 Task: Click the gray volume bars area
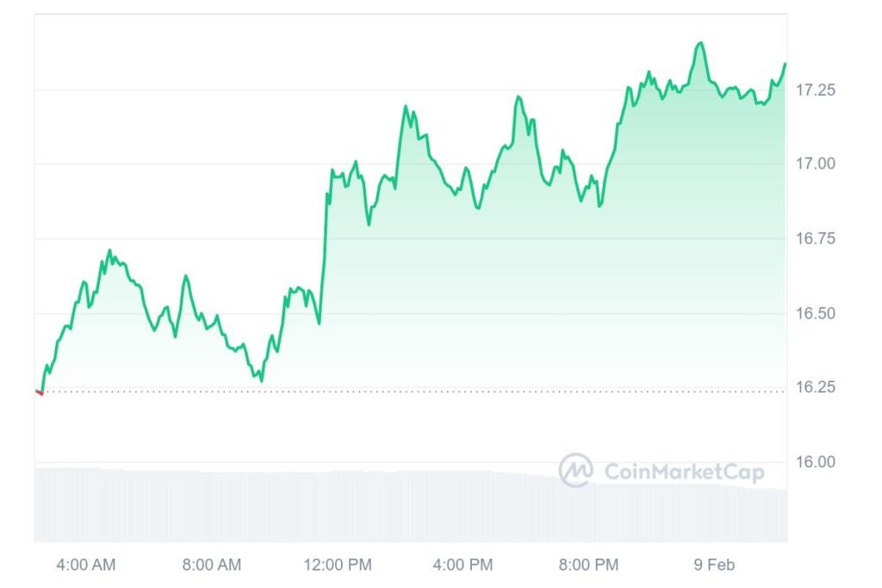pyautogui.click(x=411, y=504)
